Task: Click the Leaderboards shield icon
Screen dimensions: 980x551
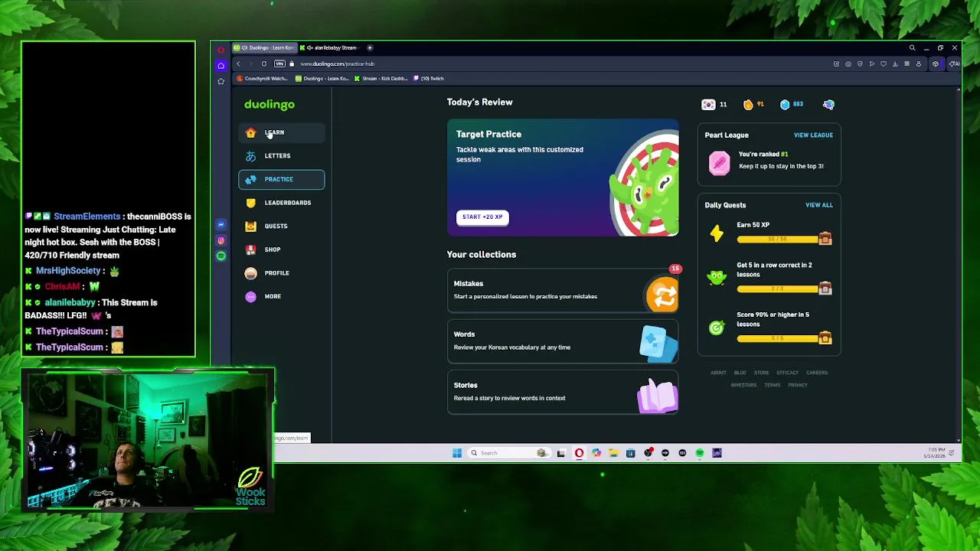Action: [x=250, y=203]
